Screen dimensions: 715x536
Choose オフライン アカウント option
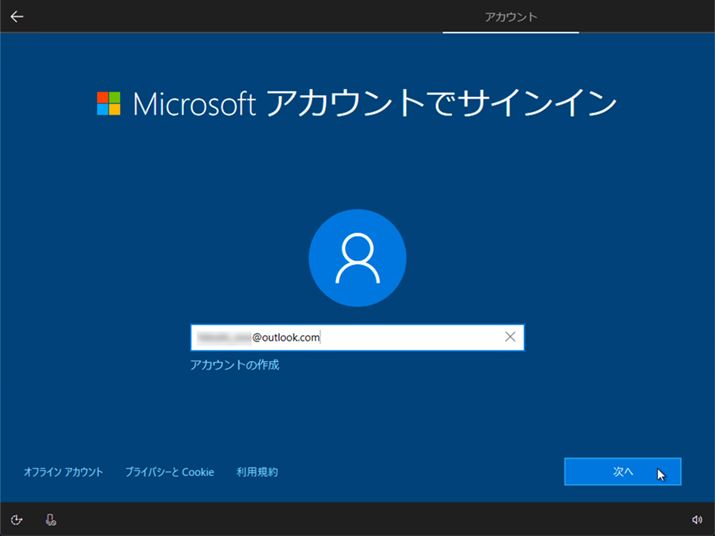[63, 472]
